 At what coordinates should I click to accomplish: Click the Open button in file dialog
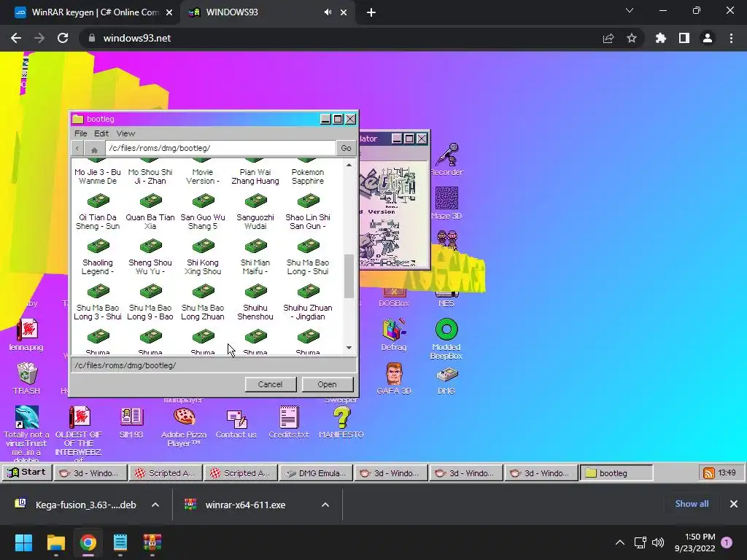point(327,384)
